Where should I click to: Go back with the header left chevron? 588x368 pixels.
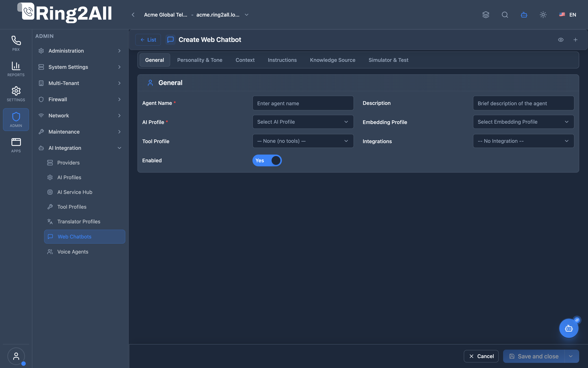pos(133,15)
